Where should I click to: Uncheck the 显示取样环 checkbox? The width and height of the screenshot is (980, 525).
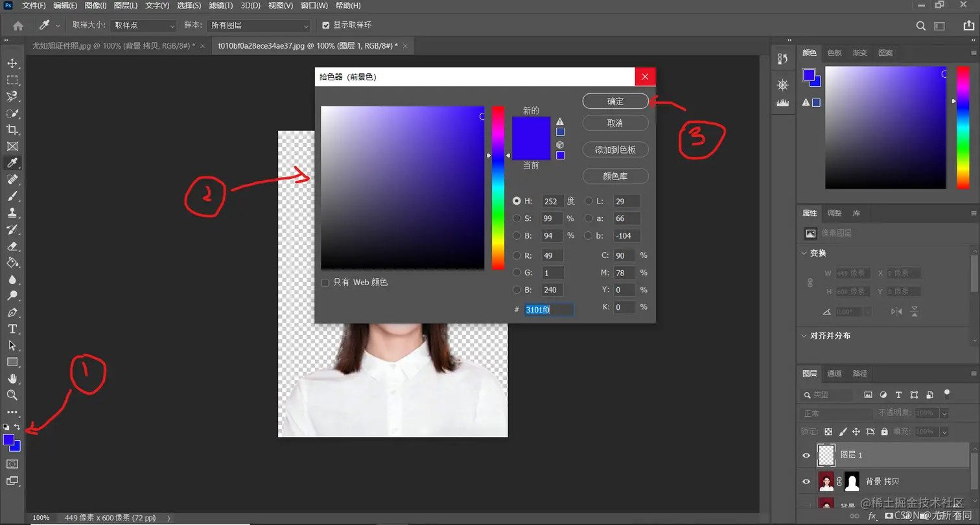pos(327,25)
